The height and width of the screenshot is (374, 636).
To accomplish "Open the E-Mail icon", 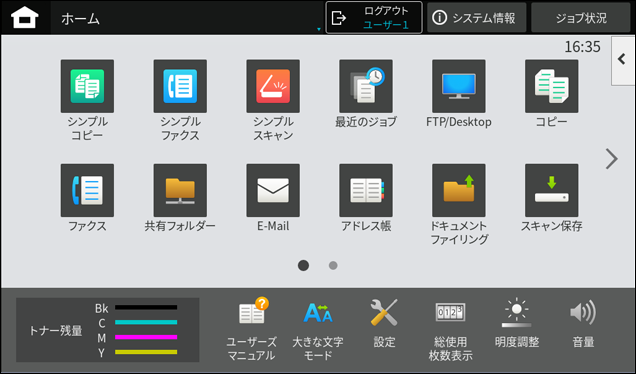I will click(273, 190).
